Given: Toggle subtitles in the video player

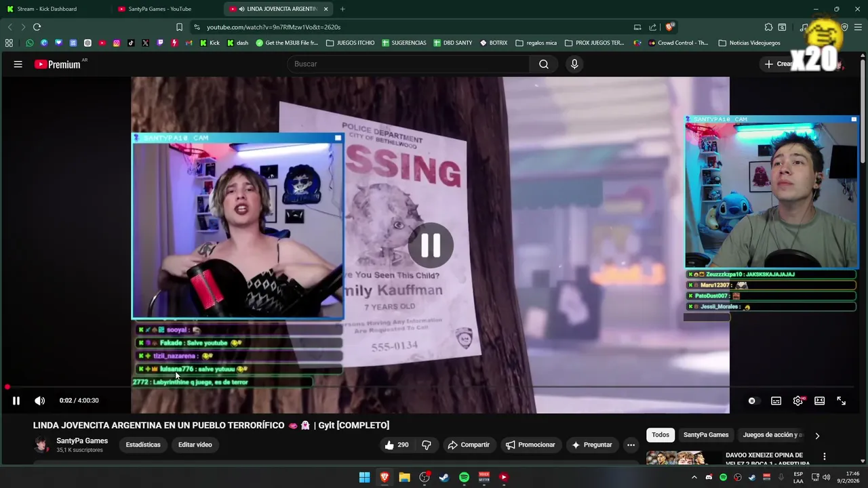Looking at the screenshot, I should coord(776,401).
